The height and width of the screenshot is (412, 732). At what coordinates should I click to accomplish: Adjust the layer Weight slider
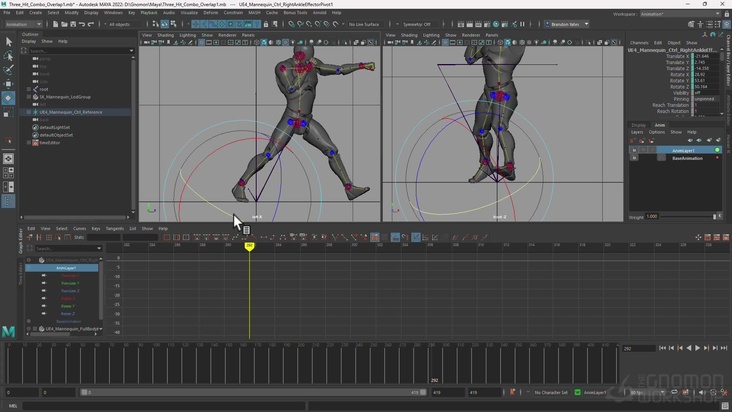point(690,216)
